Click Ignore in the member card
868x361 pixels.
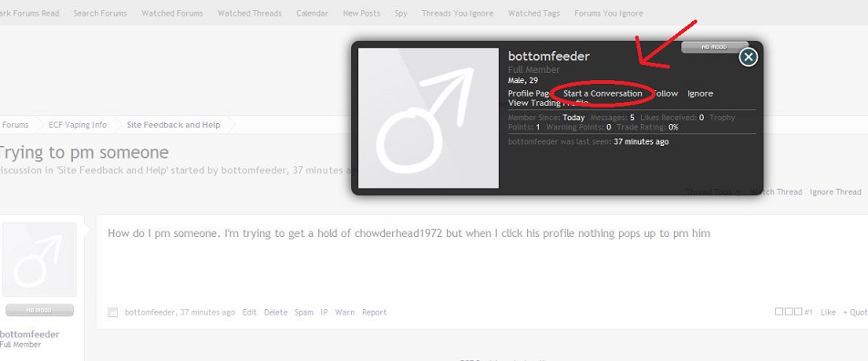click(700, 94)
